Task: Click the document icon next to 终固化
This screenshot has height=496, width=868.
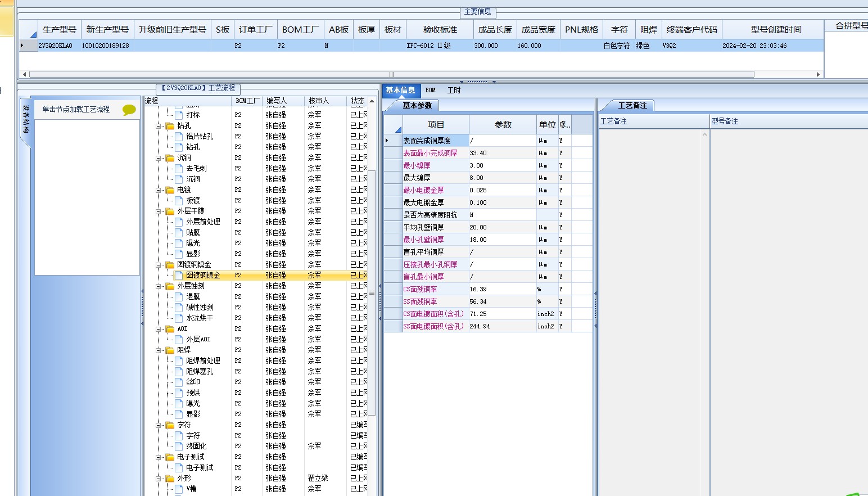Action: (179, 447)
